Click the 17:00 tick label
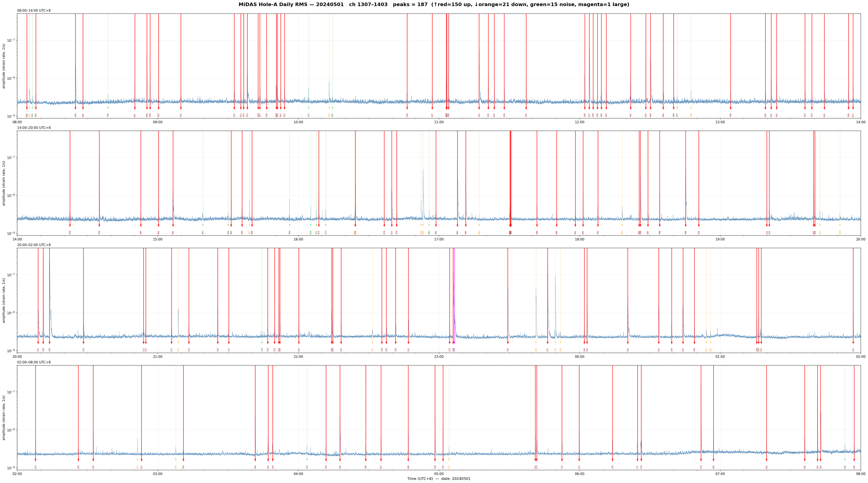The height and width of the screenshot is (483, 868). pyautogui.click(x=439, y=239)
